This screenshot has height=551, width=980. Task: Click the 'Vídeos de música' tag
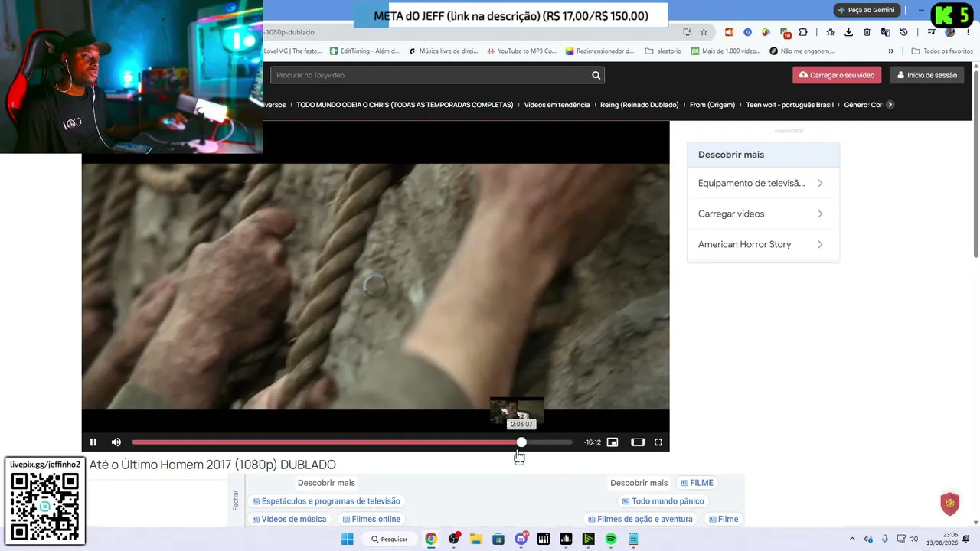[289, 519]
